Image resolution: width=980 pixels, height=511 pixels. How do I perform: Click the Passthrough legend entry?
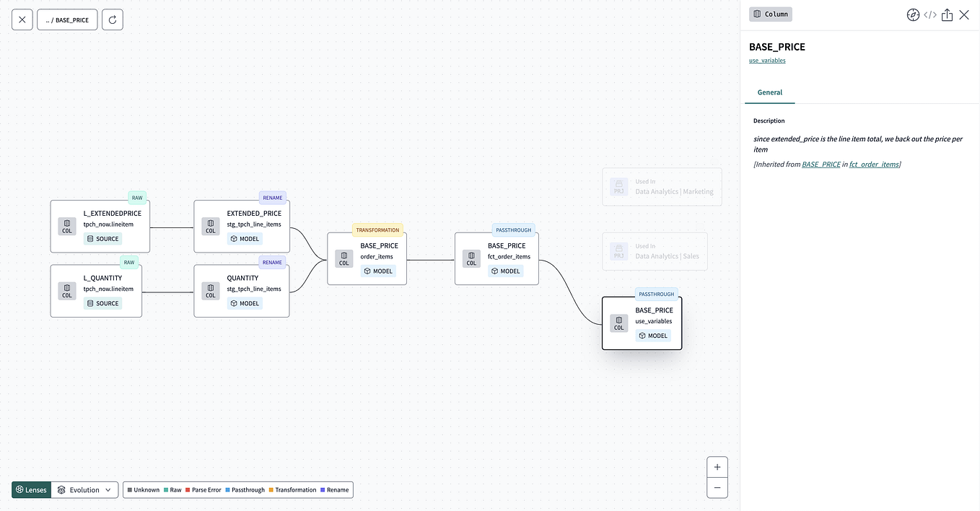pos(245,490)
